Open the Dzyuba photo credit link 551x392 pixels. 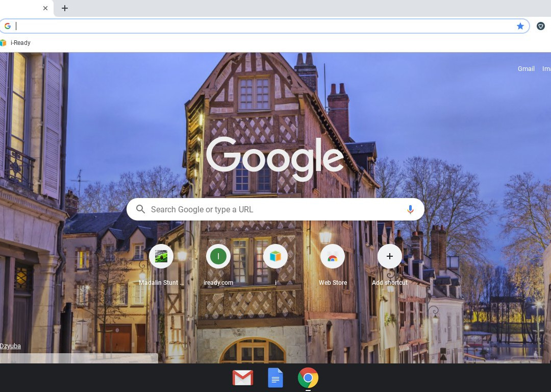click(x=10, y=346)
